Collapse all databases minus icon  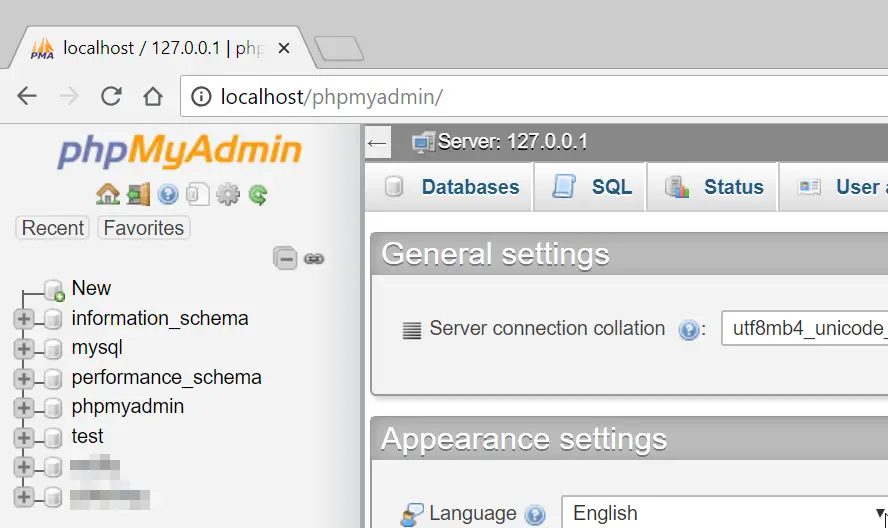coord(285,258)
